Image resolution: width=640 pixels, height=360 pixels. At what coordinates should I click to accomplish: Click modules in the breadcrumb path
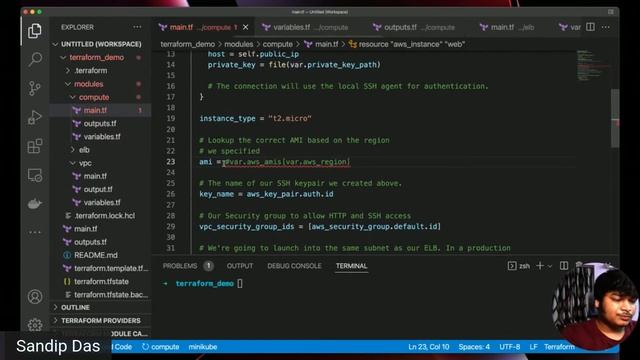click(239, 44)
